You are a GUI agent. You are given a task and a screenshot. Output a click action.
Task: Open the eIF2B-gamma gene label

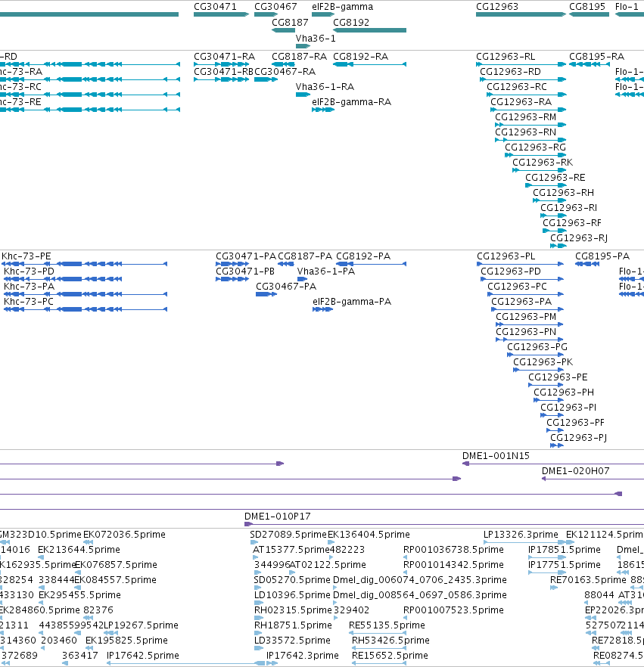click(343, 7)
